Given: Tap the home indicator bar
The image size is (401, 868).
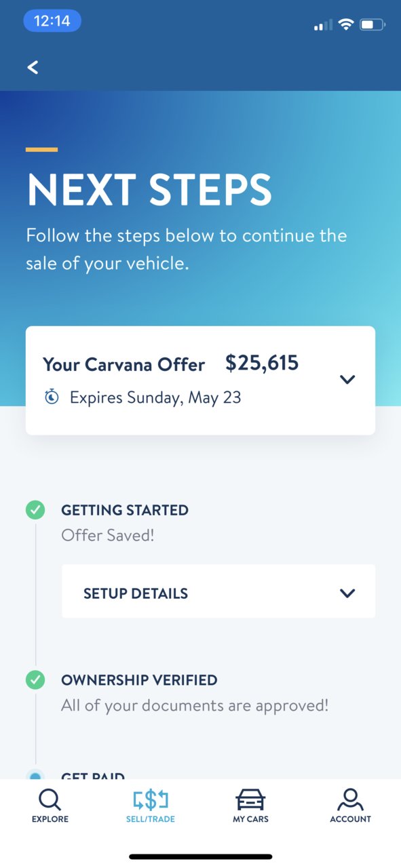Looking at the screenshot, I should coord(200,857).
